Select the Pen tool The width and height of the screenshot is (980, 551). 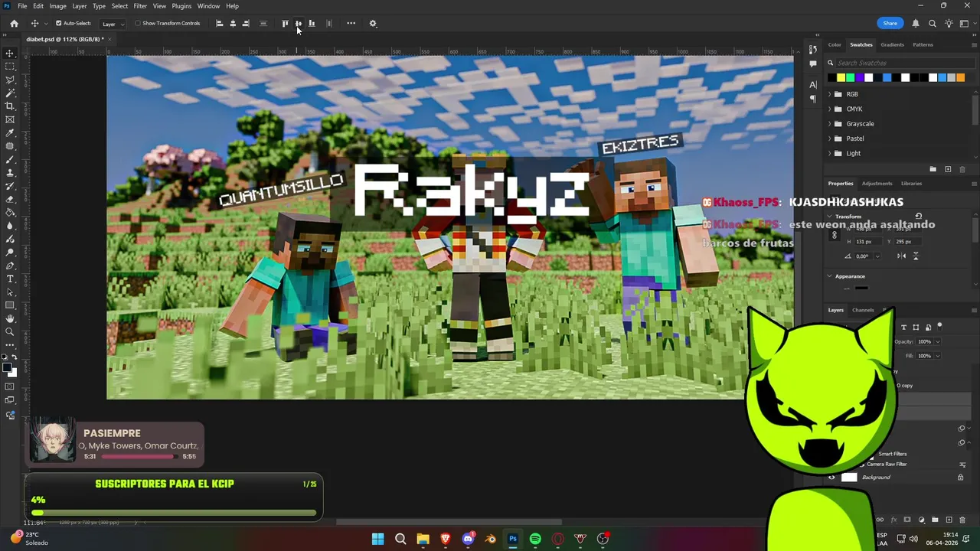(10, 266)
